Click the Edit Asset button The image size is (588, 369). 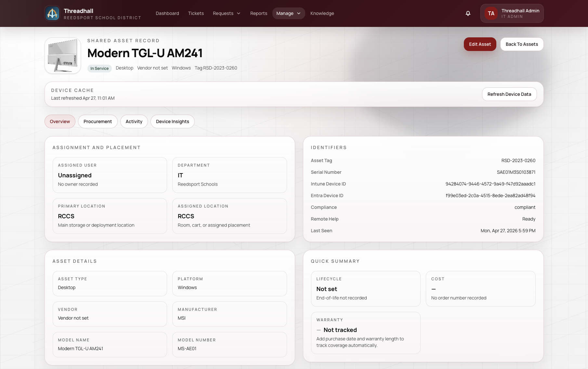(x=480, y=44)
